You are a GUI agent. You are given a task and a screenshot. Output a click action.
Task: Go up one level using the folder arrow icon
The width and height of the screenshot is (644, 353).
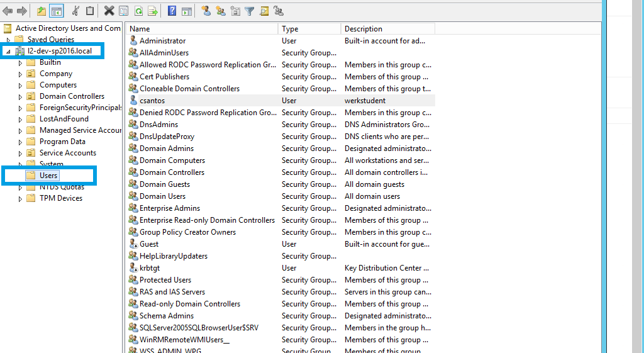(x=42, y=11)
